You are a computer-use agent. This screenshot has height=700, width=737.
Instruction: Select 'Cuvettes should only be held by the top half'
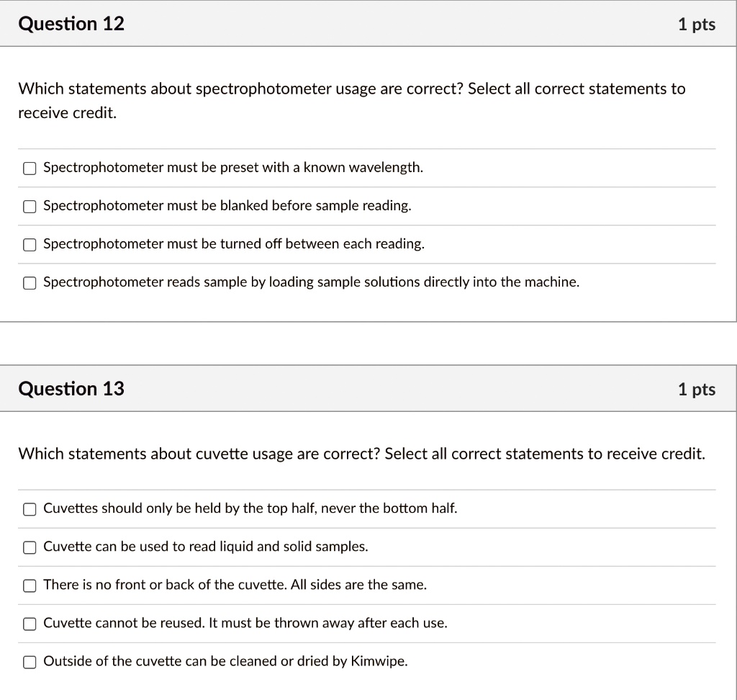(30, 509)
